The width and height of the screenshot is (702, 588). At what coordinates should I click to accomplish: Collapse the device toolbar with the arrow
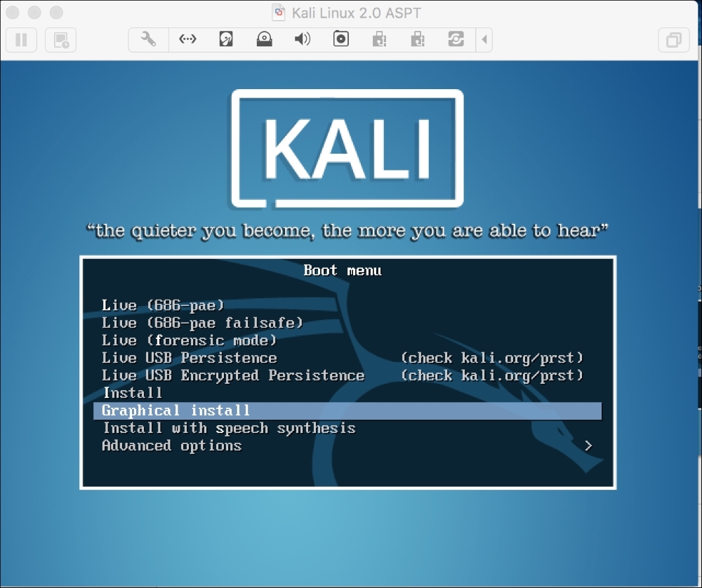[x=484, y=40]
